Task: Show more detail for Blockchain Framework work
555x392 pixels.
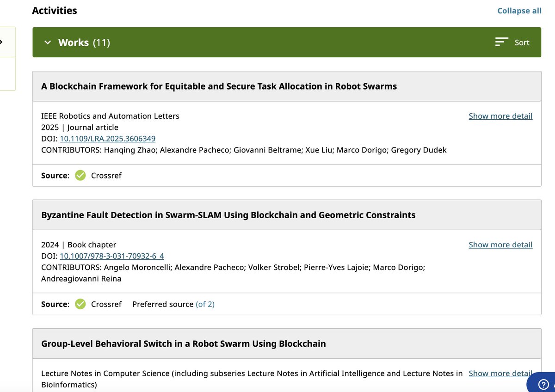Action: [x=500, y=116]
